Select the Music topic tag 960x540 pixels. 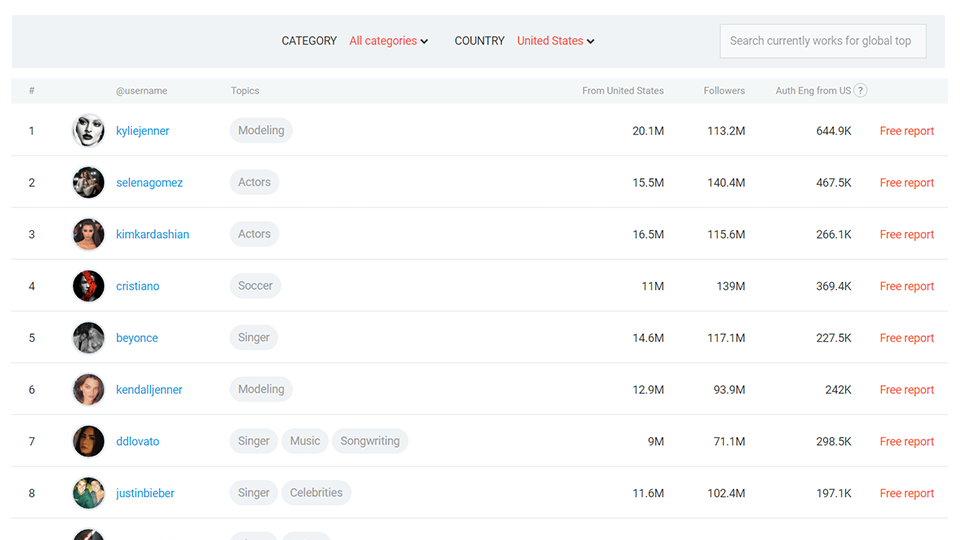tap(305, 441)
